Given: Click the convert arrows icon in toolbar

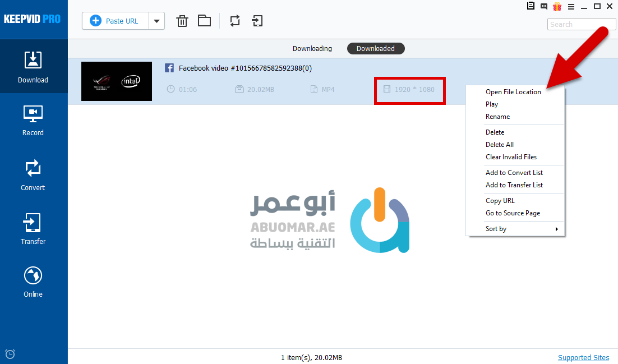Looking at the screenshot, I should [x=235, y=21].
